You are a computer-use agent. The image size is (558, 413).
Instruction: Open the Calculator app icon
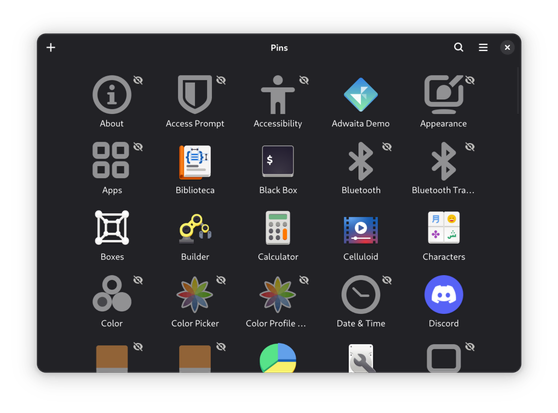pyautogui.click(x=278, y=228)
